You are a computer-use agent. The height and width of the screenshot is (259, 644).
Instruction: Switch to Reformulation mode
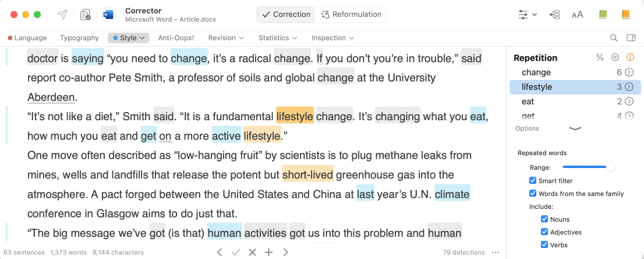(x=350, y=15)
